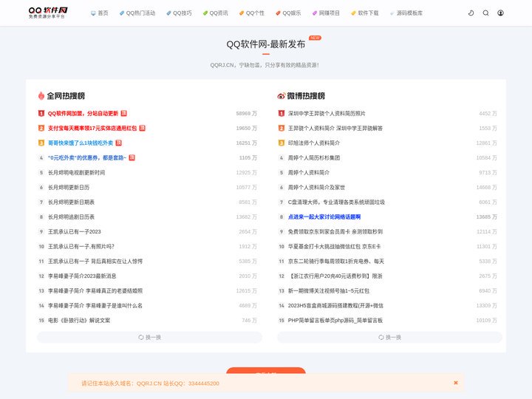The height and width of the screenshot is (399, 532).
Task: Open C盘清理大师 entry
Action: 337,202
